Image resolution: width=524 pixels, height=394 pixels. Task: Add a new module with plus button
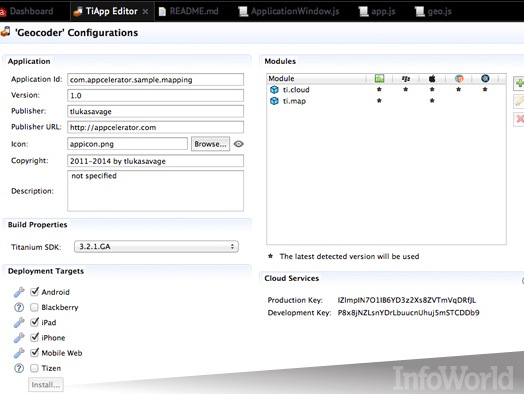(x=519, y=83)
